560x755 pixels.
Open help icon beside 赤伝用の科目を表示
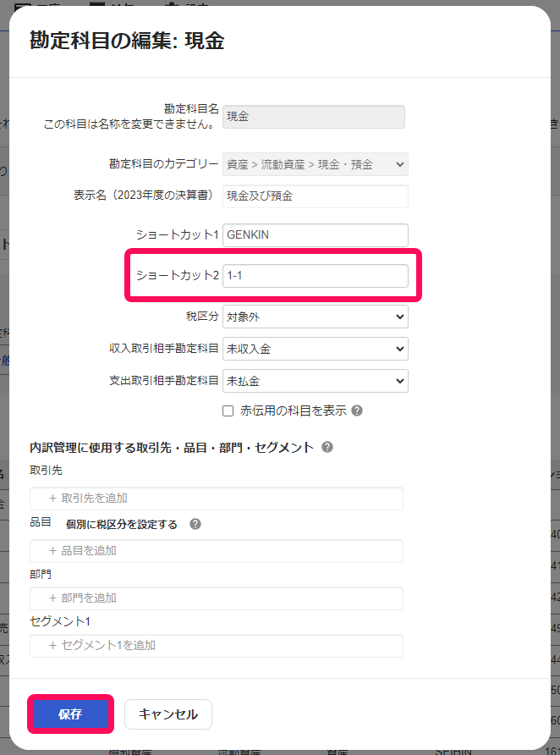click(357, 411)
